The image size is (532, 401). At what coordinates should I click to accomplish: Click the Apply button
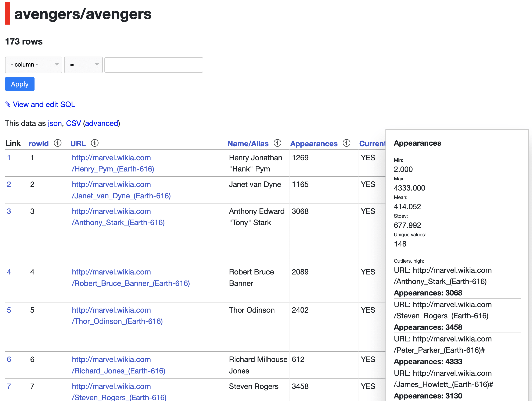[x=20, y=84]
